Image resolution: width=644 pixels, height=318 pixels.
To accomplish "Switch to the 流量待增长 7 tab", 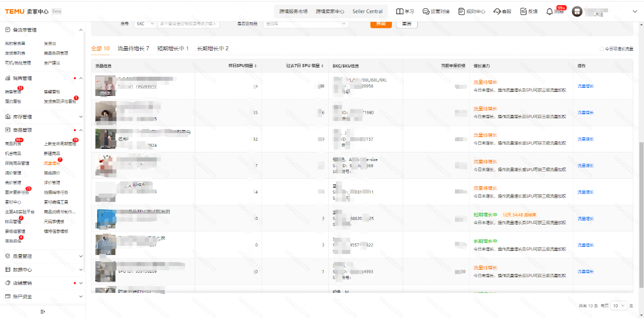I will pos(133,49).
